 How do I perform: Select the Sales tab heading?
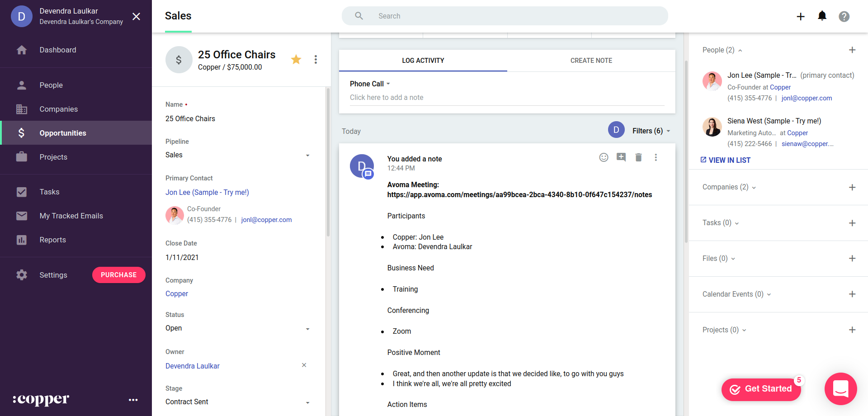(x=178, y=16)
